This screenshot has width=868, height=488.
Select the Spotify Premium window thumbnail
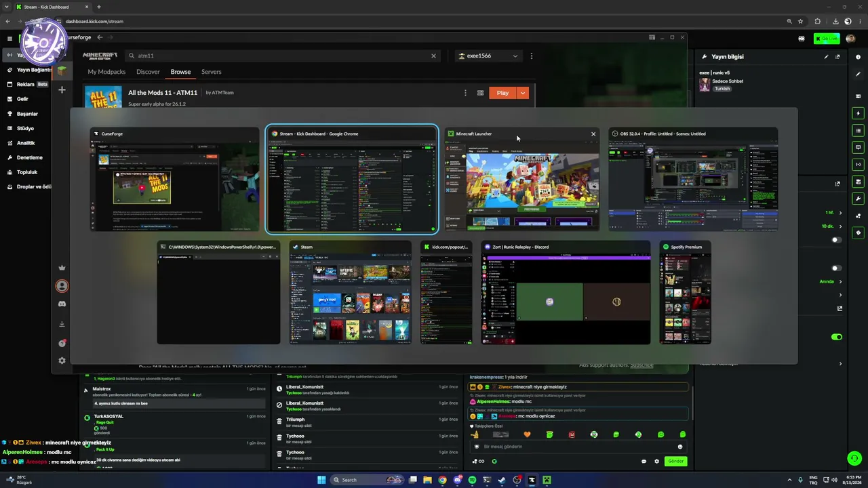[685, 293]
